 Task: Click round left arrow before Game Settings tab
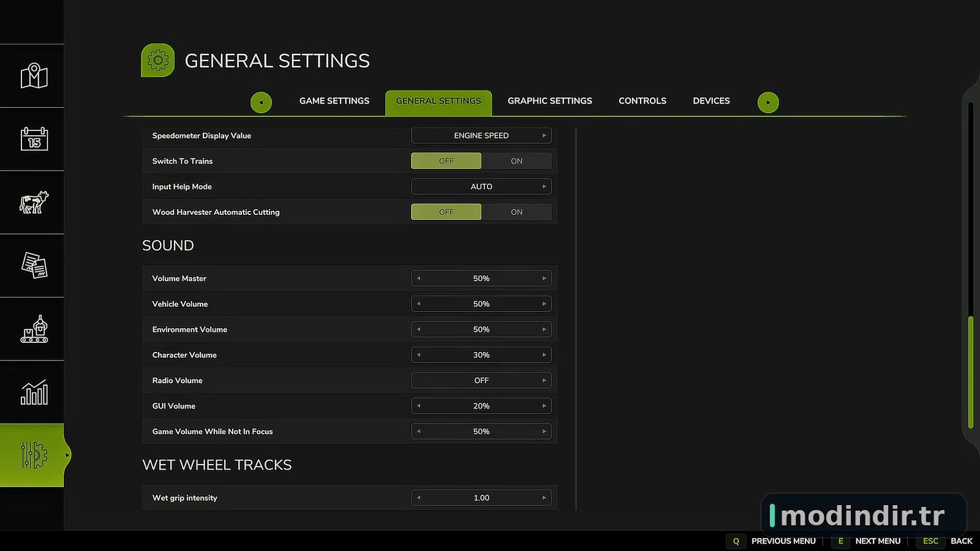(x=261, y=102)
